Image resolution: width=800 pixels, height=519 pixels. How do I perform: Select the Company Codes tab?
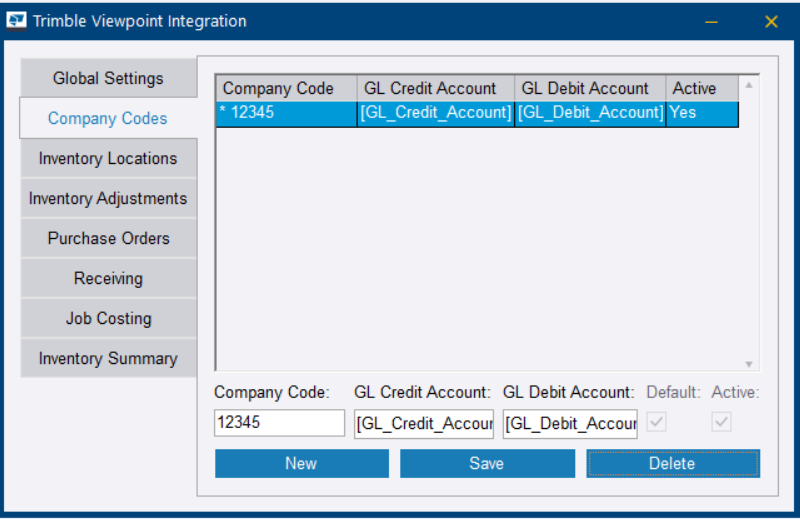pyautogui.click(x=108, y=118)
